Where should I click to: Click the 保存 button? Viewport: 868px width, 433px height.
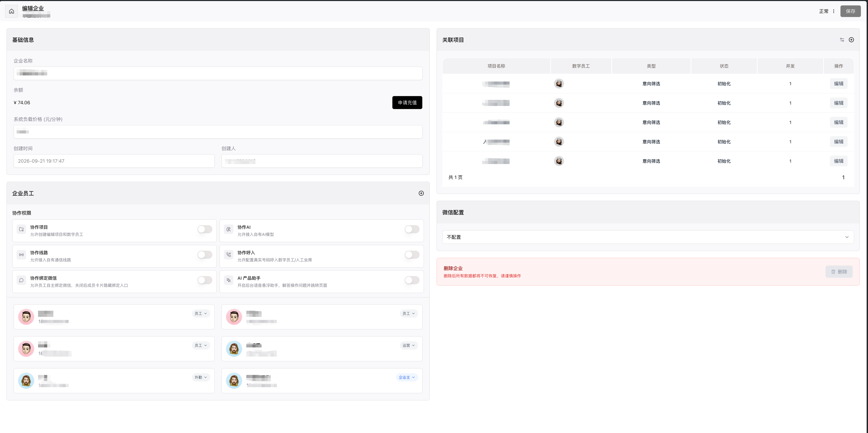tap(850, 11)
